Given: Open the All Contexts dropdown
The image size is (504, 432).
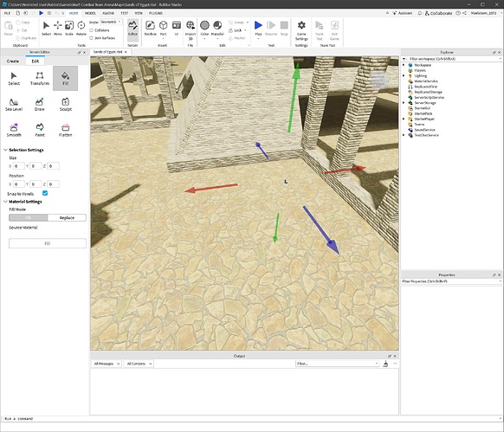Looking at the screenshot, I should click(x=139, y=364).
